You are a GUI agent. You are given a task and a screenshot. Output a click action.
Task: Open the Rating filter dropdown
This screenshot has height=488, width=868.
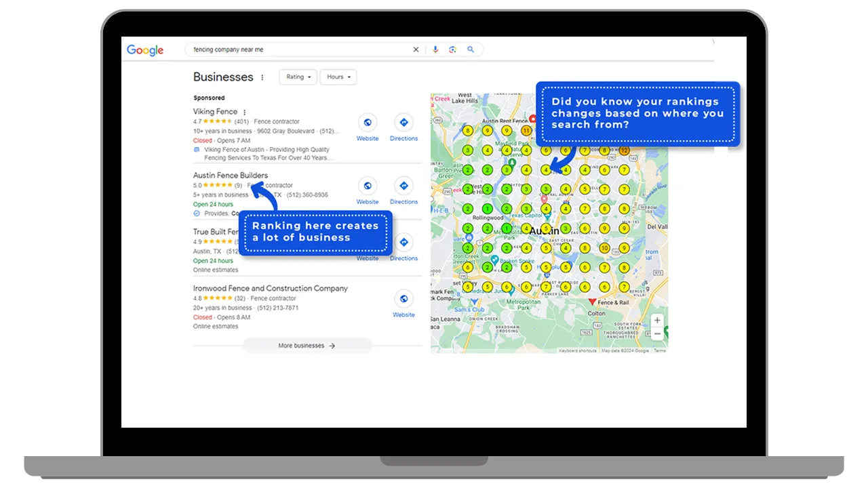298,77
